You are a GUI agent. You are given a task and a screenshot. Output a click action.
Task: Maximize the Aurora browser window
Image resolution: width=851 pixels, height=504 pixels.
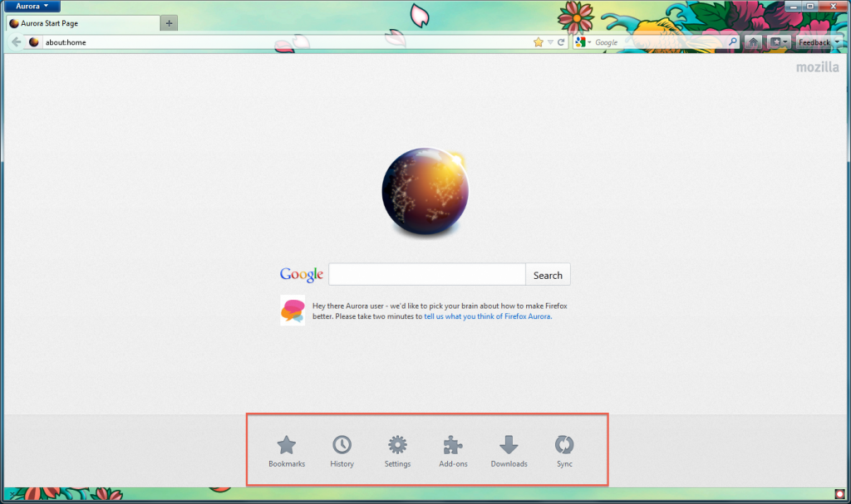(810, 6)
